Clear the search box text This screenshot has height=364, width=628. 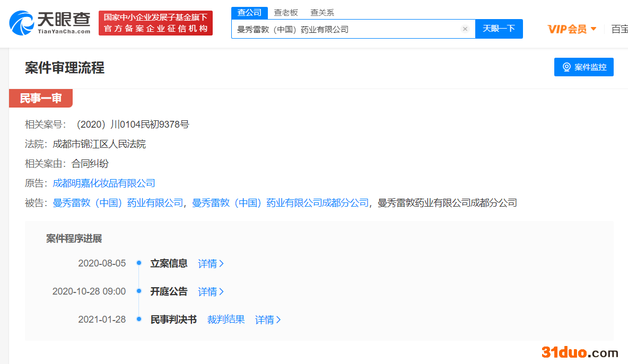tap(465, 29)
